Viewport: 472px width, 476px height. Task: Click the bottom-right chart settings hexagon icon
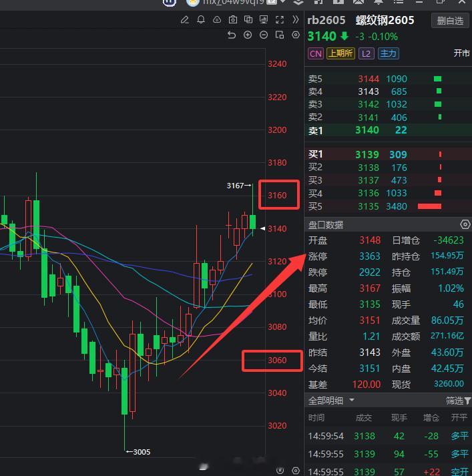(x=296, y=471)
